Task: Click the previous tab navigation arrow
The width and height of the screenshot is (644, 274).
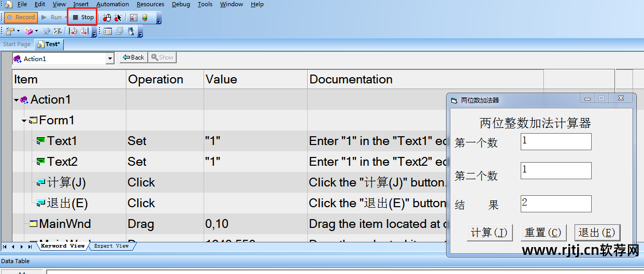Action: point(13,247)
